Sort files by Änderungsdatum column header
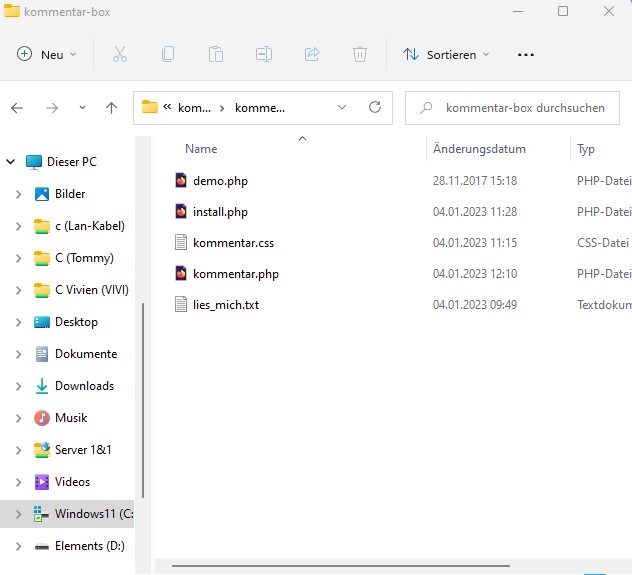632x575 pixels. coord(479,149)
